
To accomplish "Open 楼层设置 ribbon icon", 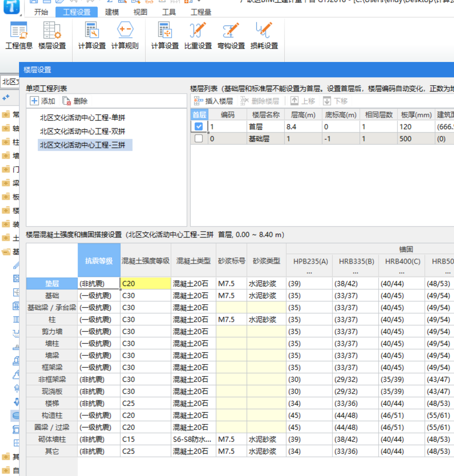I will point(52,36).
